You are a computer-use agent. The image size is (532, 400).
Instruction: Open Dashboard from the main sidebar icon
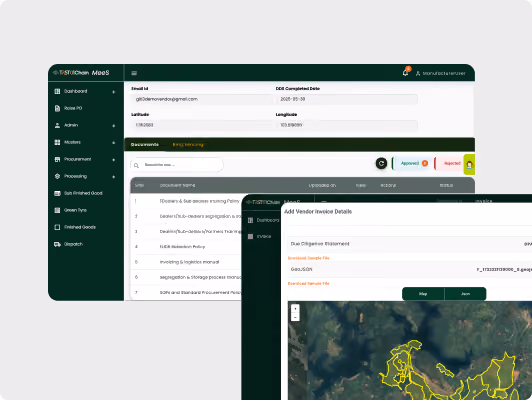tap(57, 91)
